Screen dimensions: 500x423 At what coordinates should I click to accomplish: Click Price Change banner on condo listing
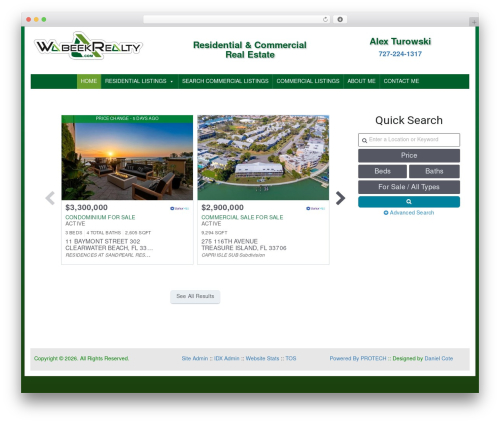(x=127, y=119)
